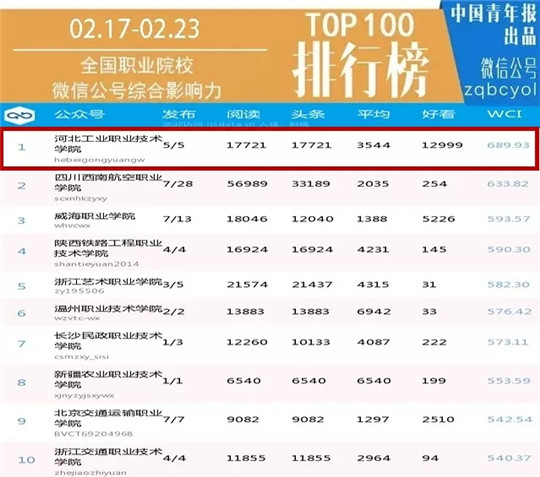Click the 阅读 column header

[243, 114]
